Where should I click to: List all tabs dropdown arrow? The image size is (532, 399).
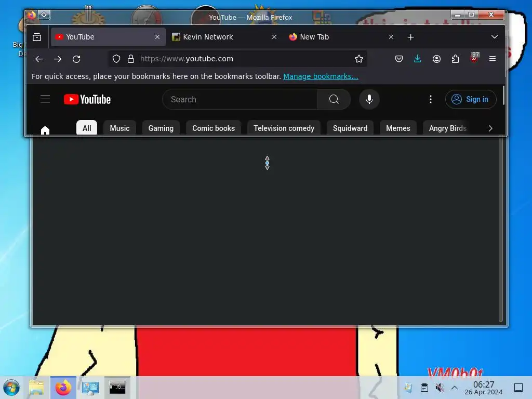coord(495,37)
